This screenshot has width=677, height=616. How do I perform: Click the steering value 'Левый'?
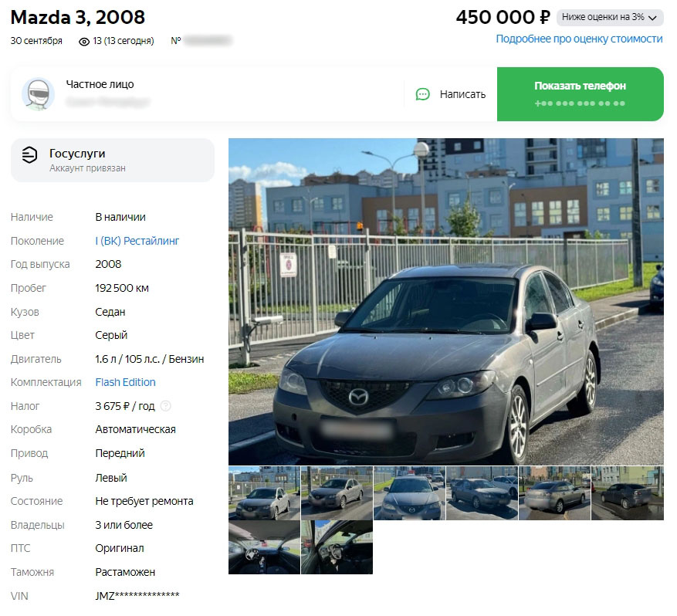(x=111, y=478)
